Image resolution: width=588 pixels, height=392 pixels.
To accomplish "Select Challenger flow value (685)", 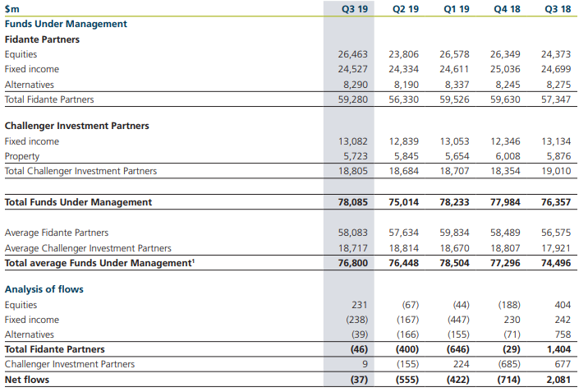I will (x=509, y=364).
